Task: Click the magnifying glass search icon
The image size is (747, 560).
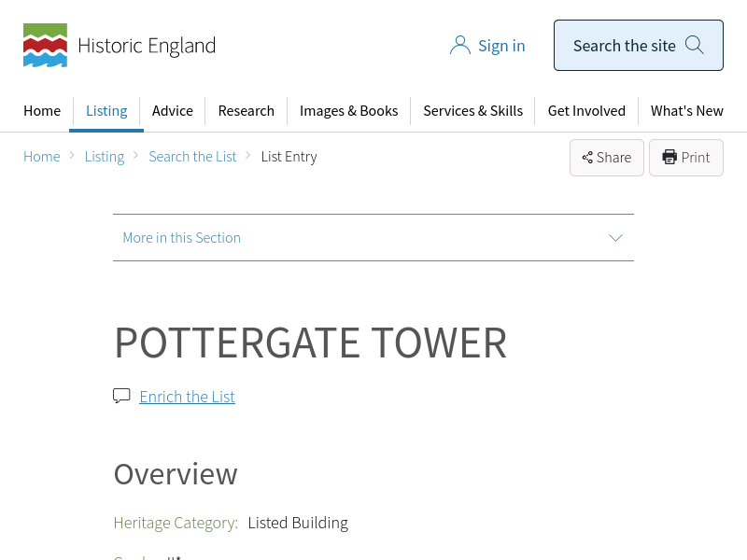Action: click(694, 45)
